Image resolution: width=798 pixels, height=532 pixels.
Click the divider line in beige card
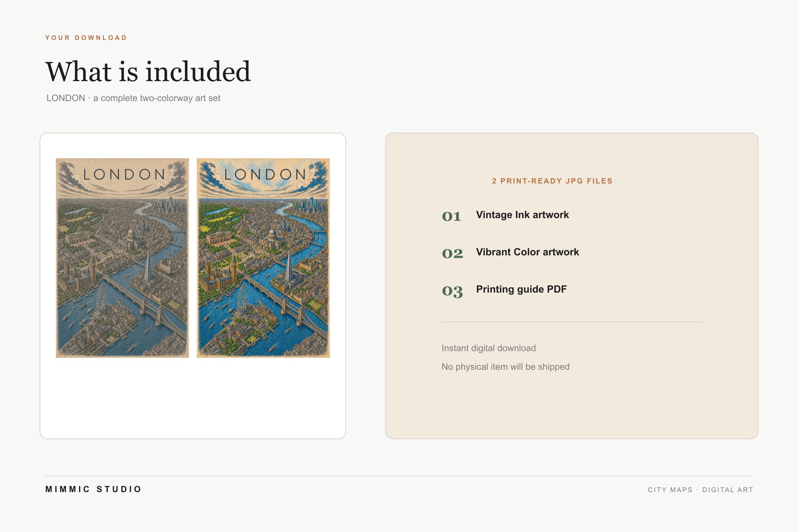click(572, 322)
